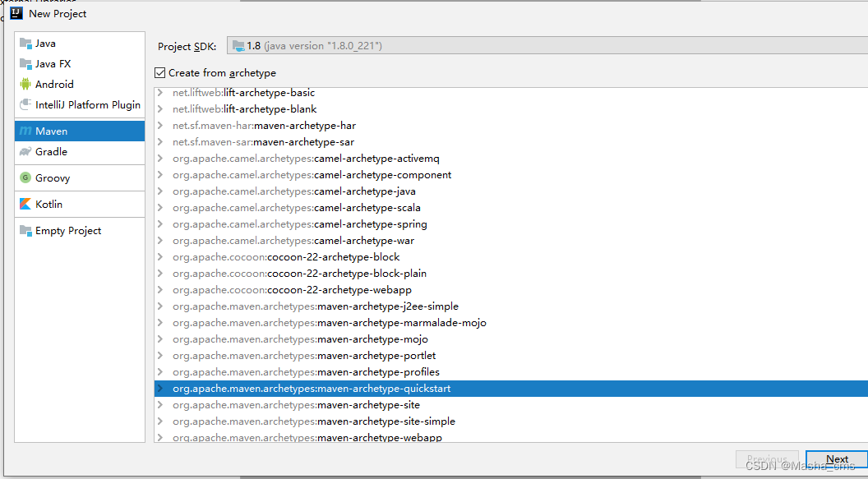868x479 pixels.
Task: Expand maven-archetype-har node
Action: pyautogui.click(x=160, y=126)
